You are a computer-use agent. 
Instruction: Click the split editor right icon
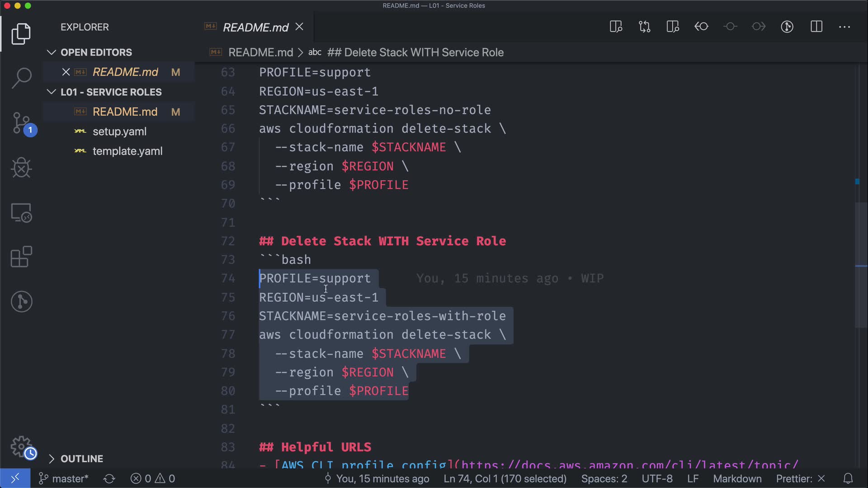tap(816, 27)
